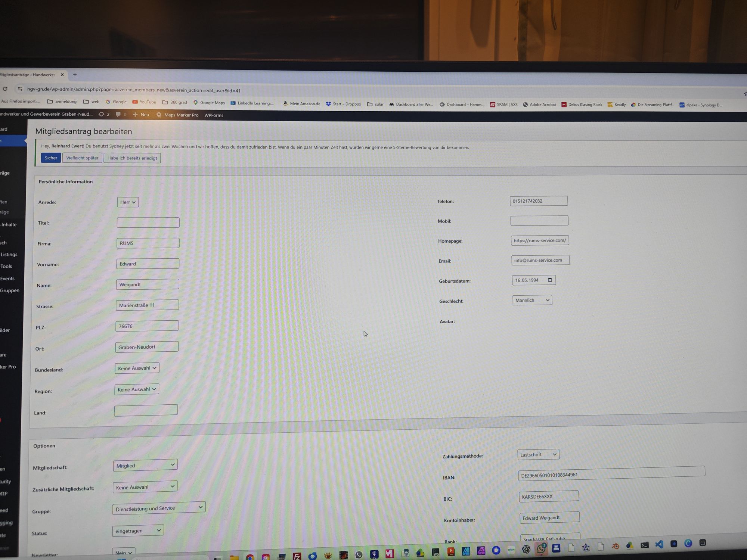Open Geschlecht dropdown showing Männlich

click(x=532, y=300)
